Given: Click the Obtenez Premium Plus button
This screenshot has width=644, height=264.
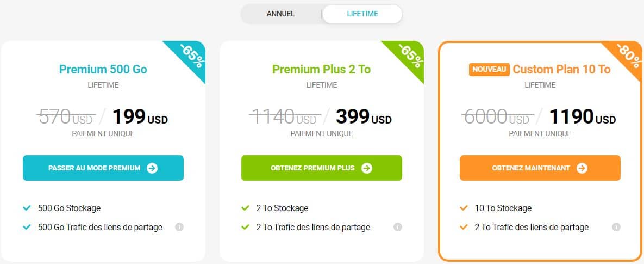Looking at the screenshot, I should click(322, 168).
